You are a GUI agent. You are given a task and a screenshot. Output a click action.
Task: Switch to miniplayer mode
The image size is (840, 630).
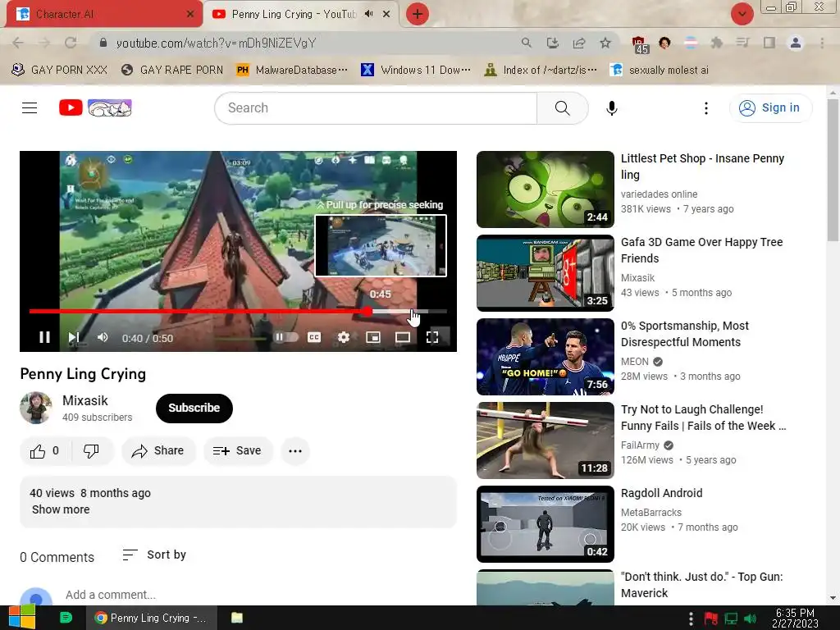373,337
